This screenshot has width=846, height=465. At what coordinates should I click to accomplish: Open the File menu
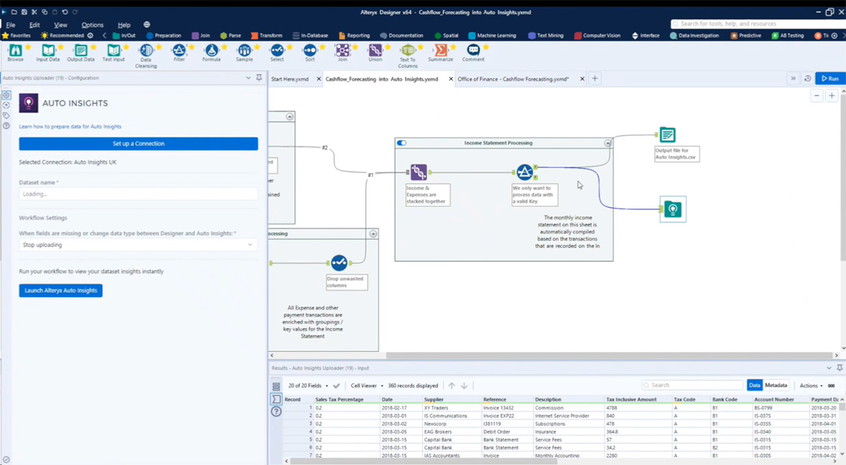coord(11,25)
